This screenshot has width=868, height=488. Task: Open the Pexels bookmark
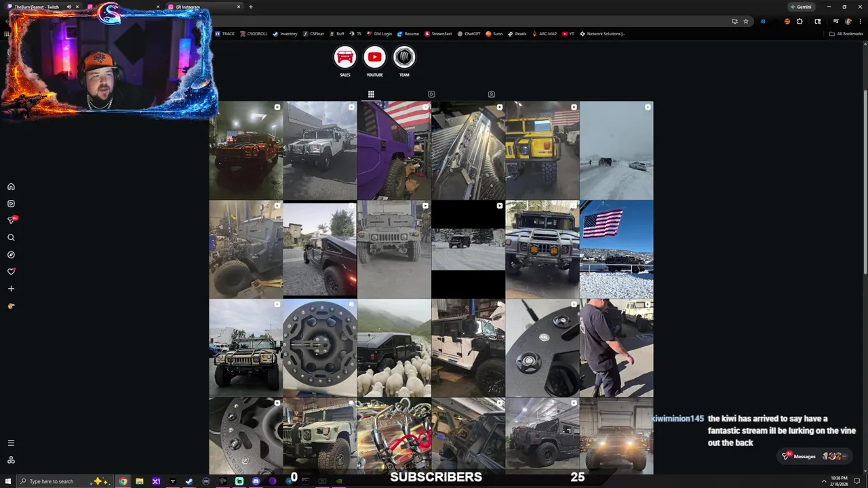517,33
